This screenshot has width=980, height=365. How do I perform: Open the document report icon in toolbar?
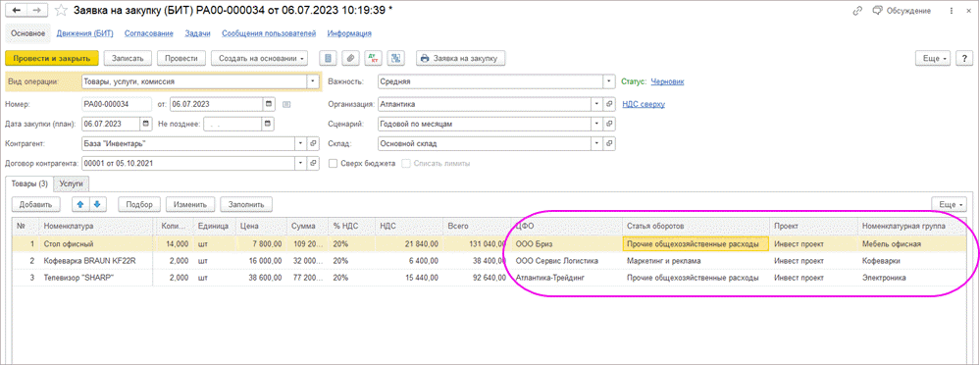point(328,58)
